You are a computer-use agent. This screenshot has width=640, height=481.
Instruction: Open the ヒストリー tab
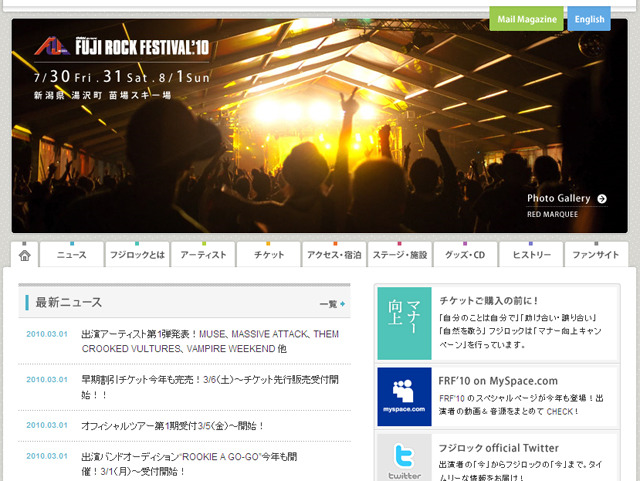point(531,254)
